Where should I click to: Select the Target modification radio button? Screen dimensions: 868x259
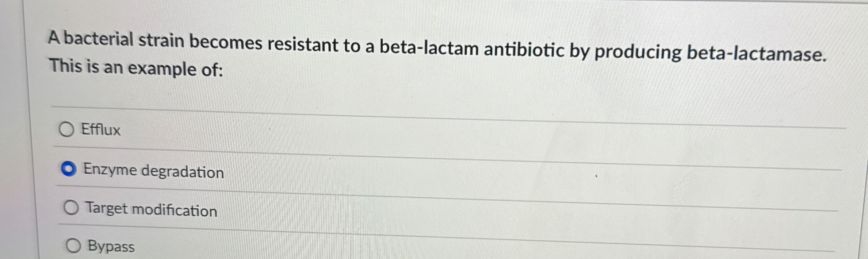[x=72, y=207]
